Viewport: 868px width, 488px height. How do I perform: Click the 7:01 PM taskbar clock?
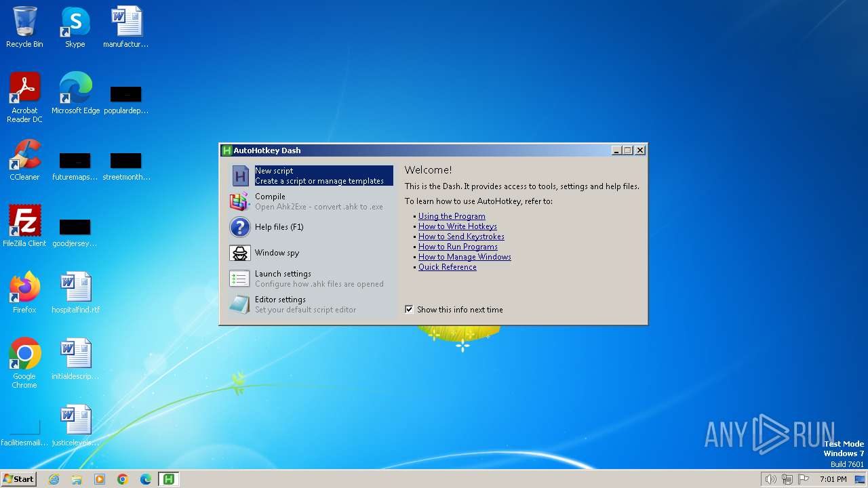click(833, 479)
